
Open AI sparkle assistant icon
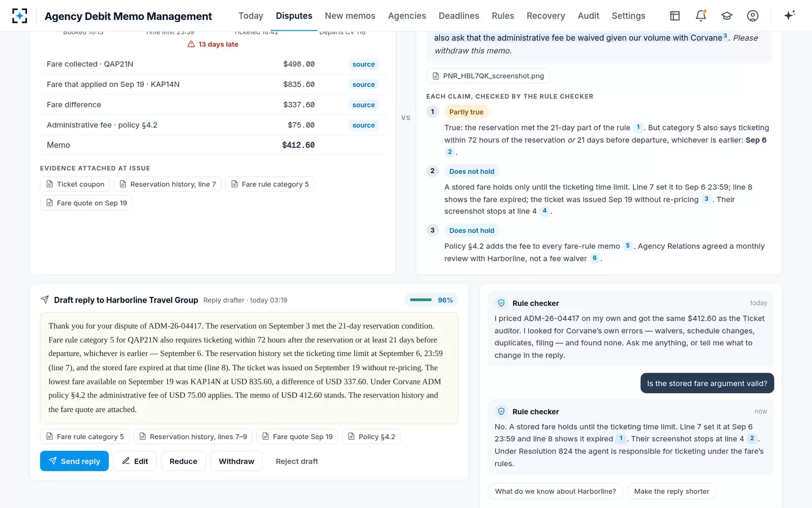(x=789, y=15)
